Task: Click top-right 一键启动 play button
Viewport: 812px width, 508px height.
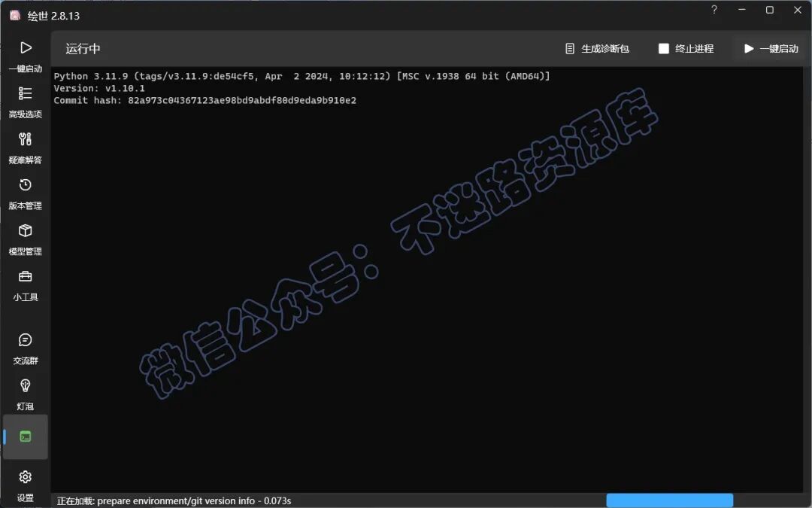Action: 771,49
